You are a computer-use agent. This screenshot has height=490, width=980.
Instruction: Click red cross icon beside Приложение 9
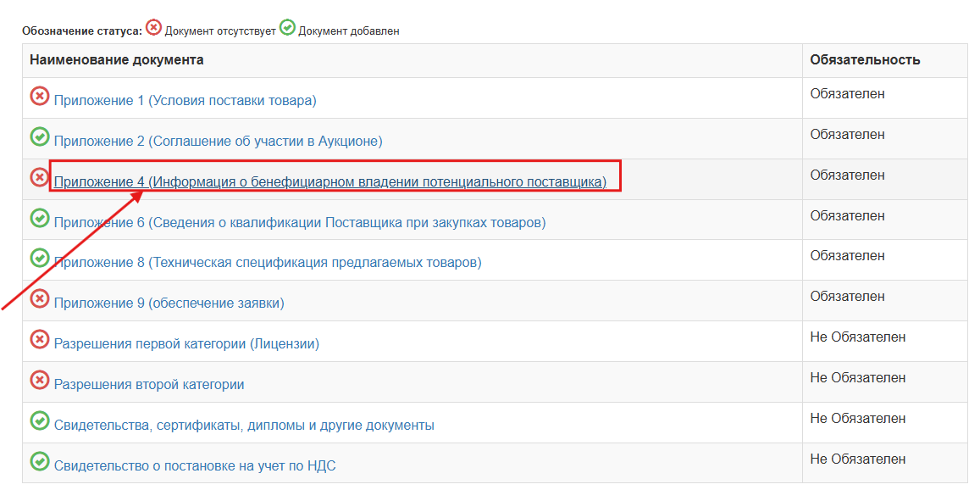(39, 298)
